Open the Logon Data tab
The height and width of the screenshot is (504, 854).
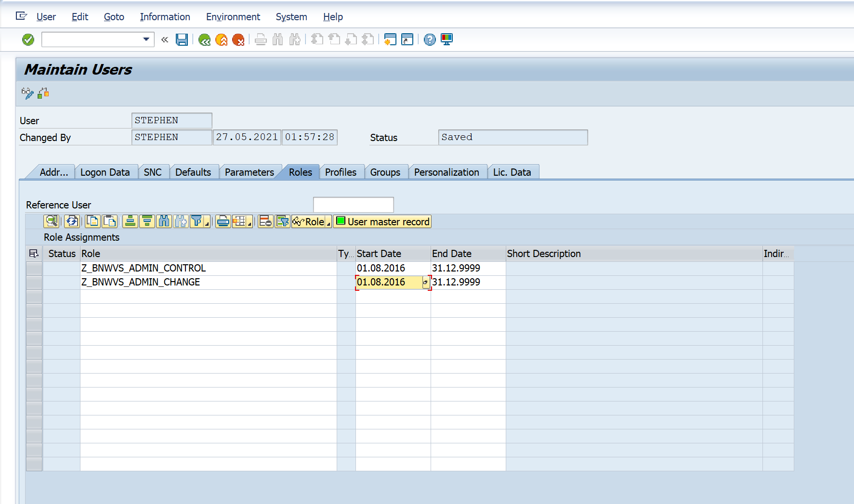point(105,172)
